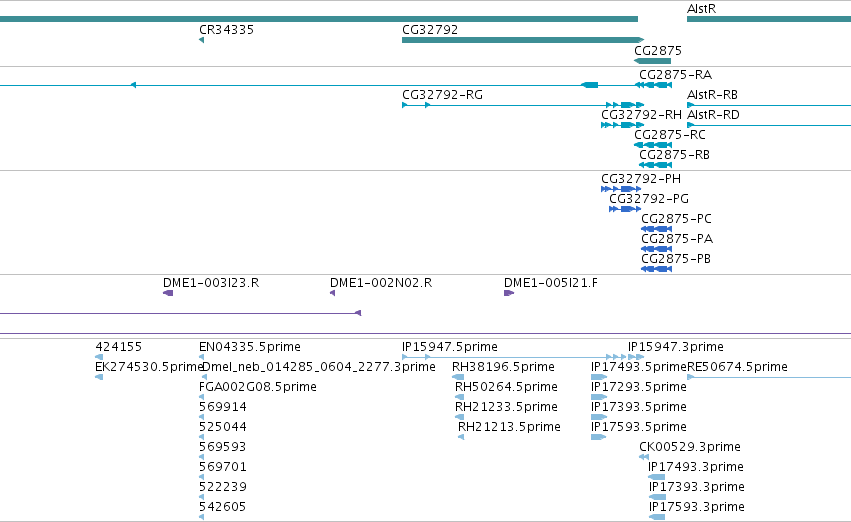Select transcript CG32792-RG label
The height and width of the screenshot is (522, 851).
(442, 95)
